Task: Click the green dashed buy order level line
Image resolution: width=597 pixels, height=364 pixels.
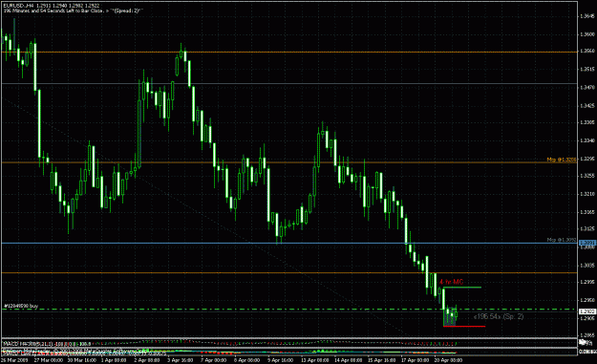Action: coord(289,310)
